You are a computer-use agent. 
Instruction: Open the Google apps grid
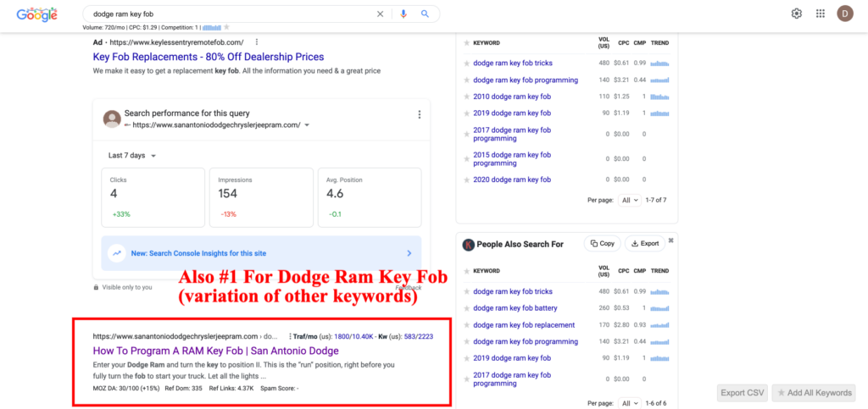821,14
